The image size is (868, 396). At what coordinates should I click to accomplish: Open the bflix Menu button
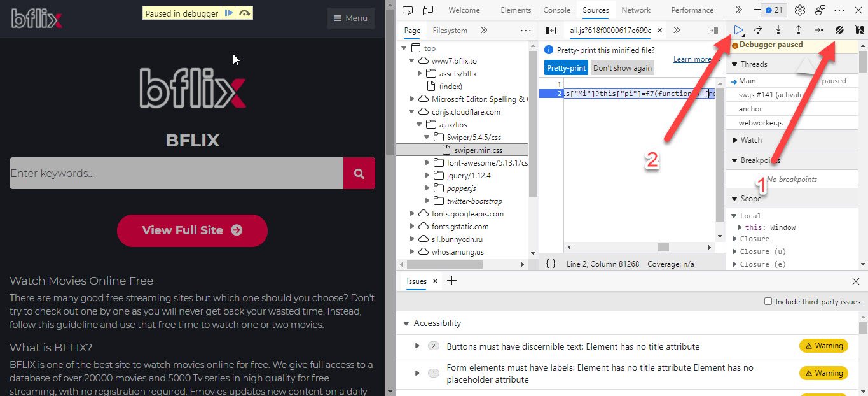point(351,18)
